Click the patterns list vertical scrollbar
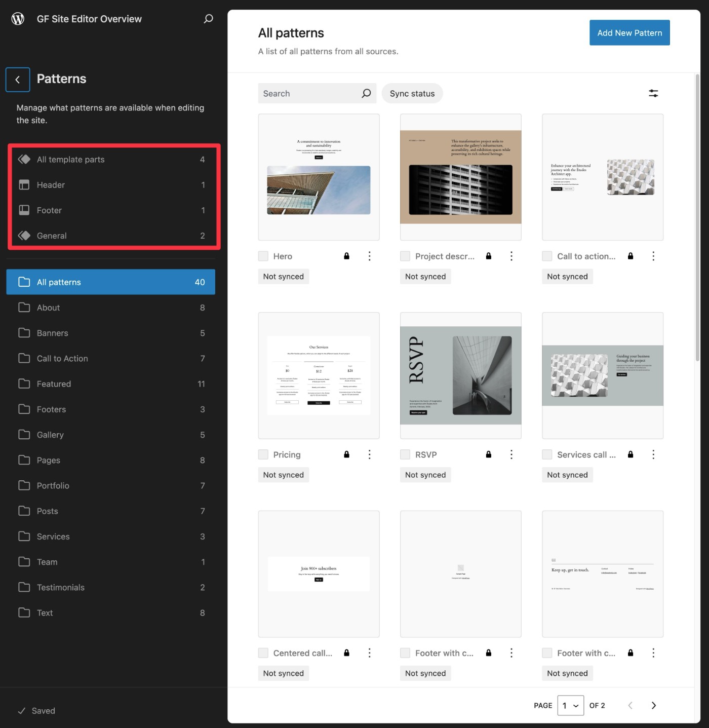This screenshot has height=728, width=709. pos(697,218)
